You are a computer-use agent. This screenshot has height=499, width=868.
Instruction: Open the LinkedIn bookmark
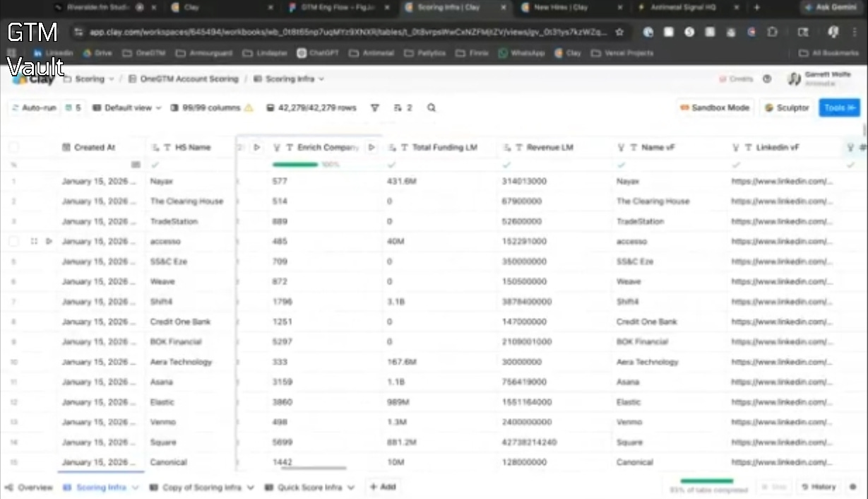pos(53,53)
